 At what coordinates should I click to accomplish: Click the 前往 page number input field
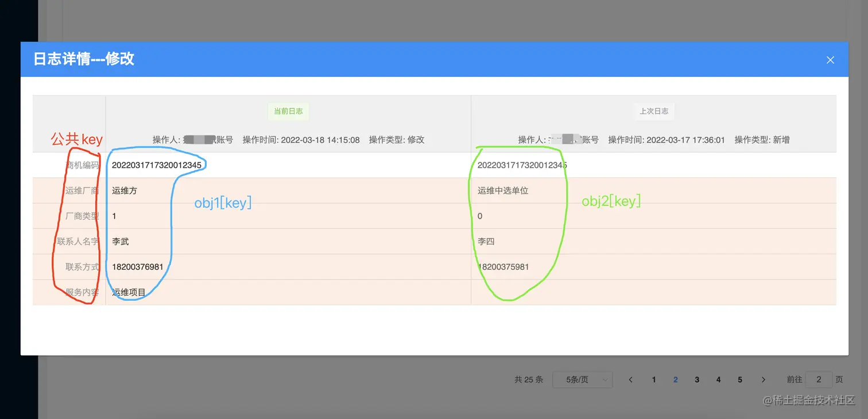coord(819,379)
